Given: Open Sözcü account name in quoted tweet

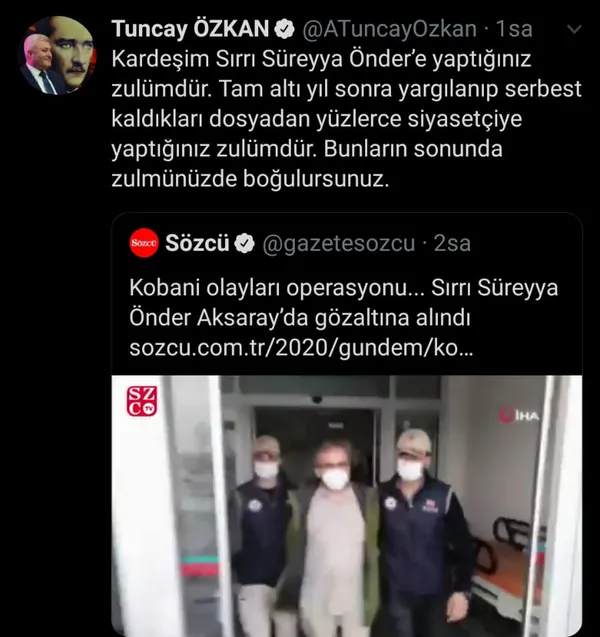Looking at the screenshot, I should tap(197, 243).
